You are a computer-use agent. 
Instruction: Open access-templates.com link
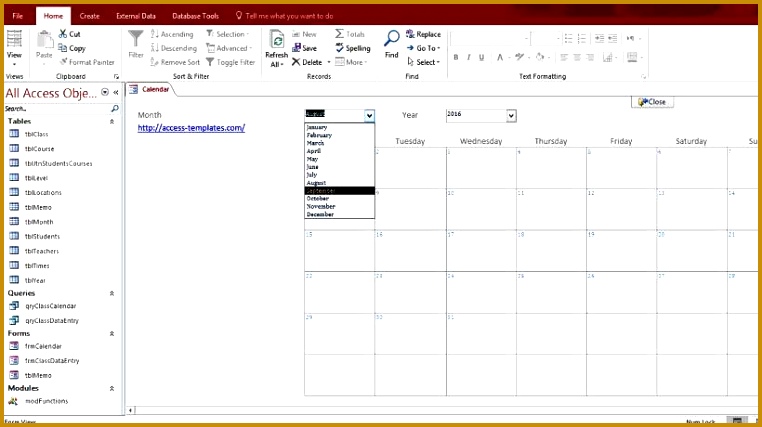[191, 128]
